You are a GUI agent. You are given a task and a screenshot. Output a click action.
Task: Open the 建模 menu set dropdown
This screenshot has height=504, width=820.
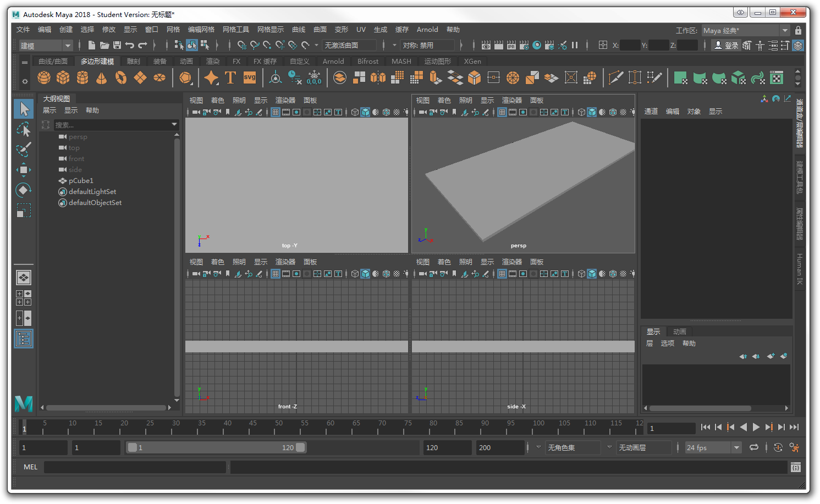click(x=46, y=46)
